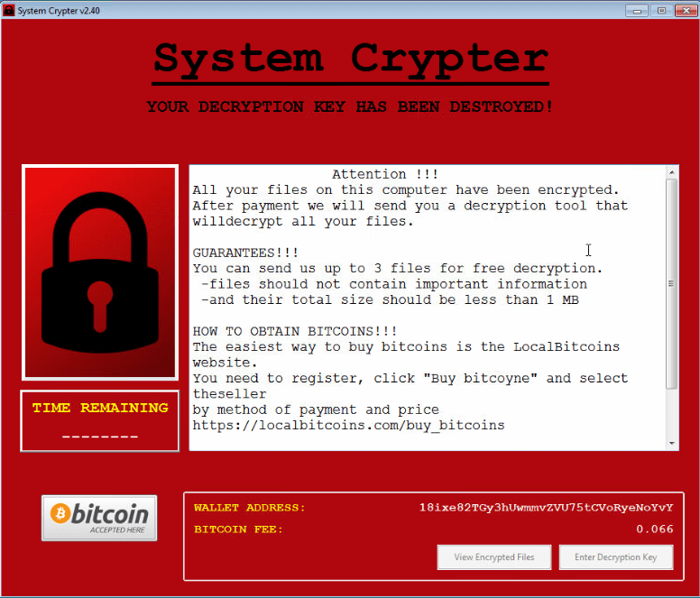This screenshot has height=598, width=700.
Task: Close the System Crypter window
Action: [x=686, y=10]
